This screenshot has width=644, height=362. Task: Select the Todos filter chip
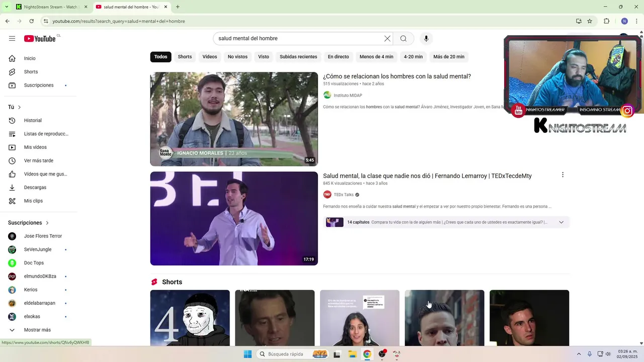pos(160,57)
